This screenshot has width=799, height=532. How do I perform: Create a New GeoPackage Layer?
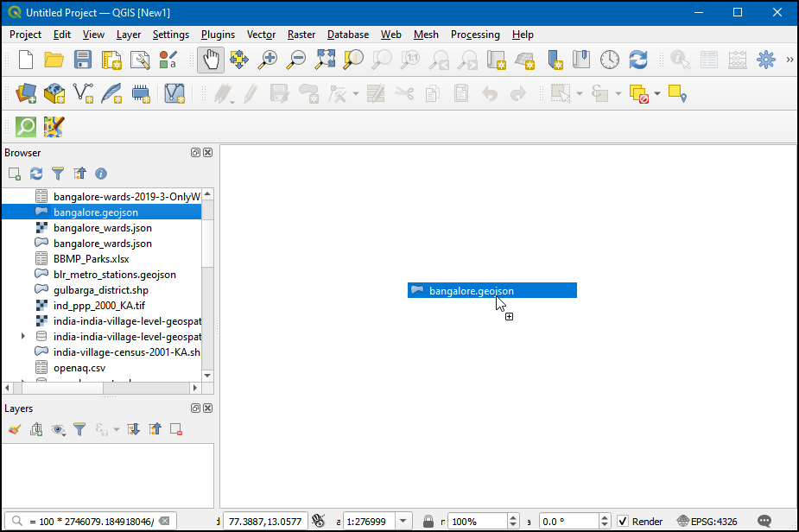(54, 93)
